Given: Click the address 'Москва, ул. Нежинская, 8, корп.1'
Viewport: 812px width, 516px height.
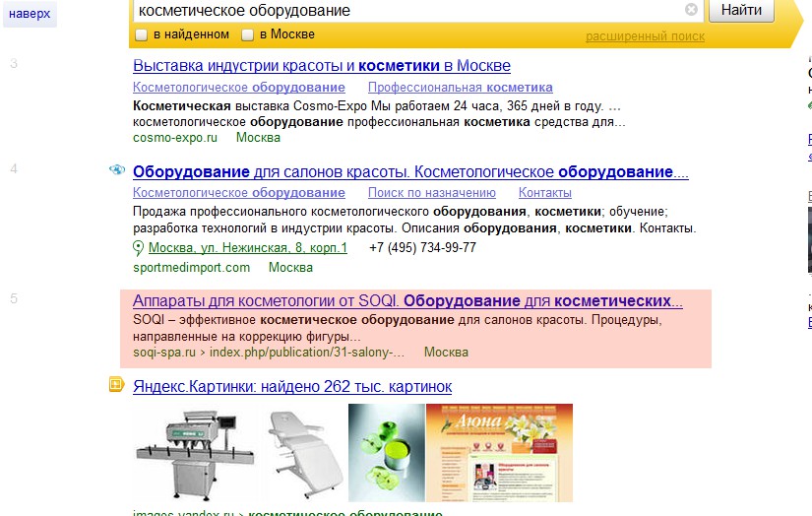Looking at the screenshot, I should [x=247, y=247].
